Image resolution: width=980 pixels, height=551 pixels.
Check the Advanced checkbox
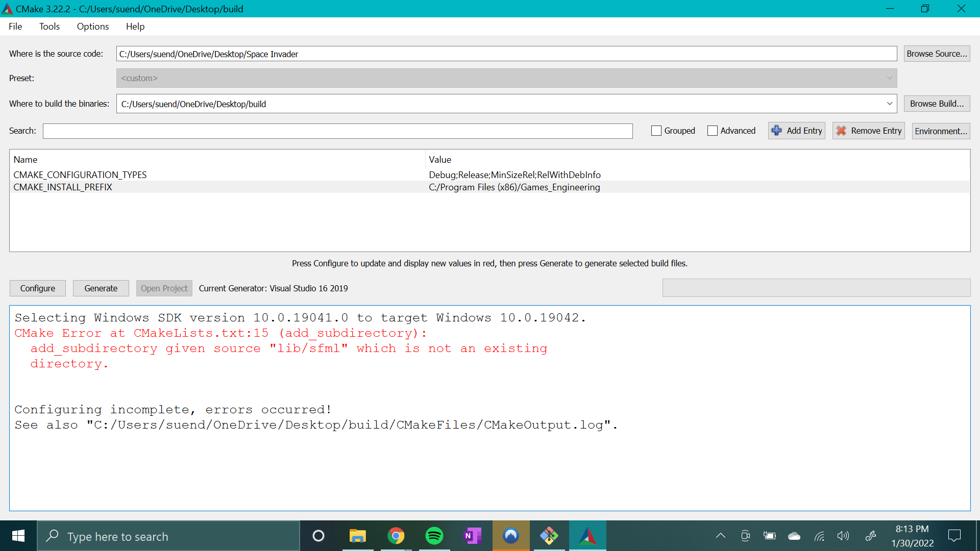713,131
